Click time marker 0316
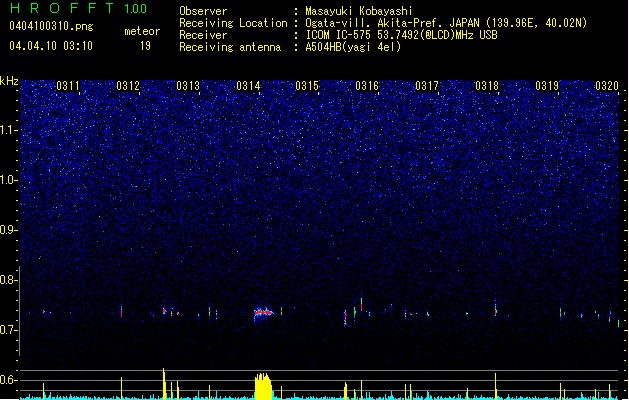 pyautogui.click(x=367, y=86)
